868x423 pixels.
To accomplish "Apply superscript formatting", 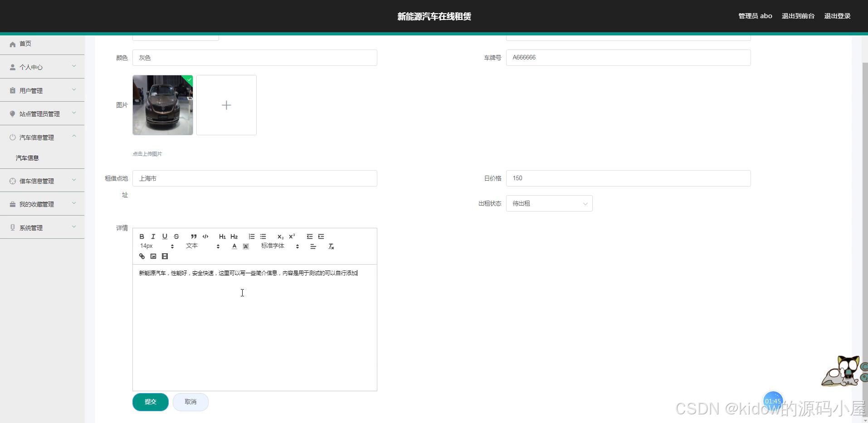I will click(x=292, y=236).
